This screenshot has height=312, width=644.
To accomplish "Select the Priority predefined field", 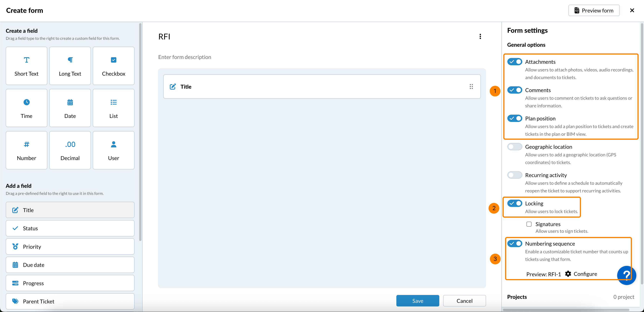I will pos(70,247).
